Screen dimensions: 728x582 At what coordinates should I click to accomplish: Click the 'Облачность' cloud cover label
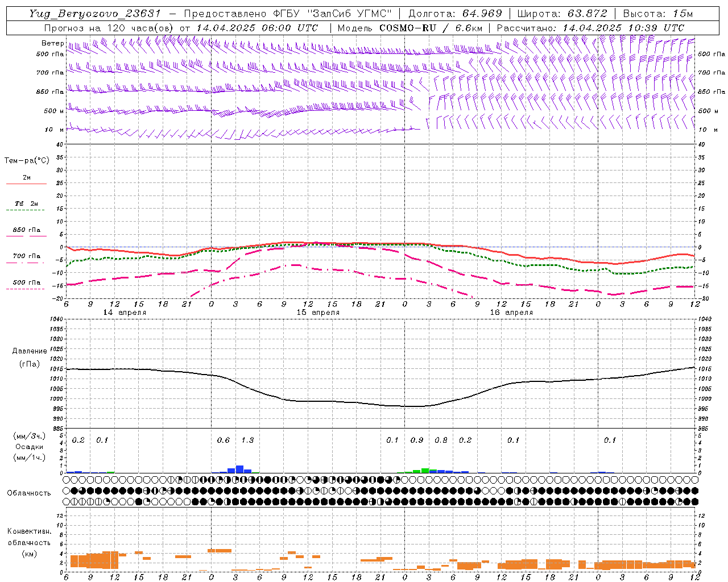pyautogui.click(x=29, y=493)
